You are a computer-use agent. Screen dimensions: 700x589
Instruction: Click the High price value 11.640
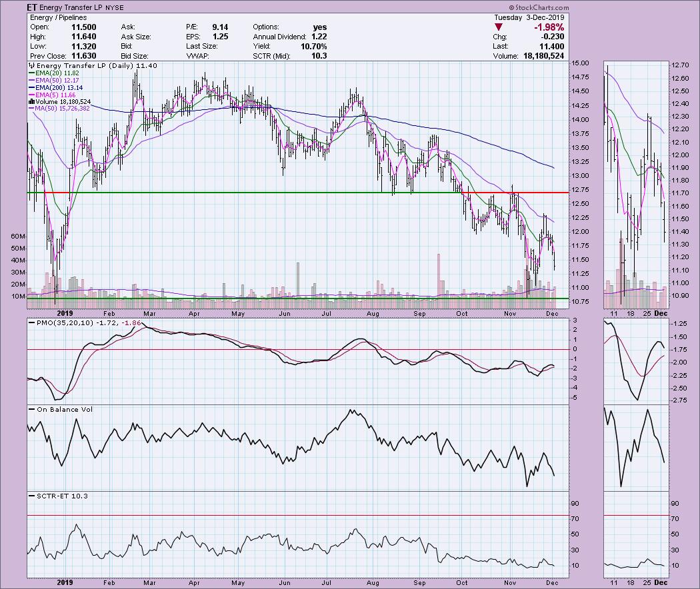click(83, 37)
